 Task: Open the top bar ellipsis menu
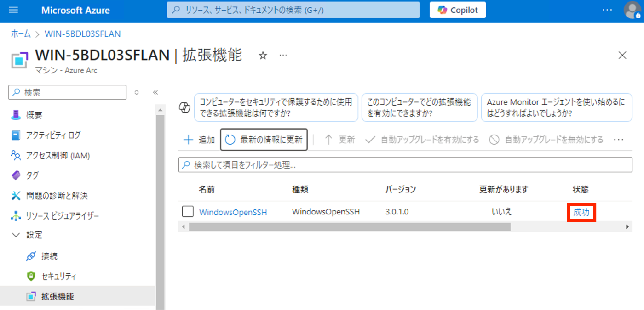(607, 10)
